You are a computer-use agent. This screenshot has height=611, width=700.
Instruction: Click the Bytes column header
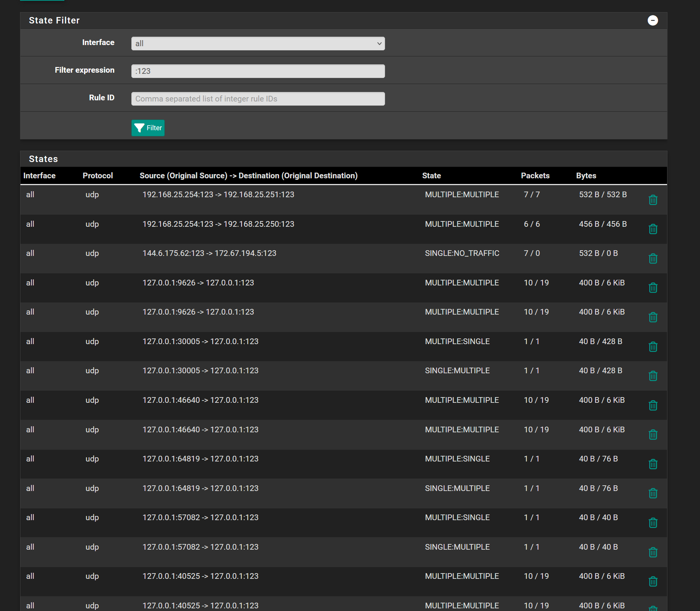(586, 176)
